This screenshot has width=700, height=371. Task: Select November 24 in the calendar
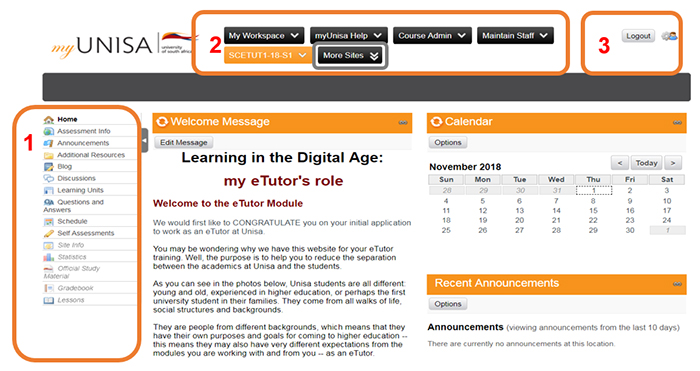(667, 221)
